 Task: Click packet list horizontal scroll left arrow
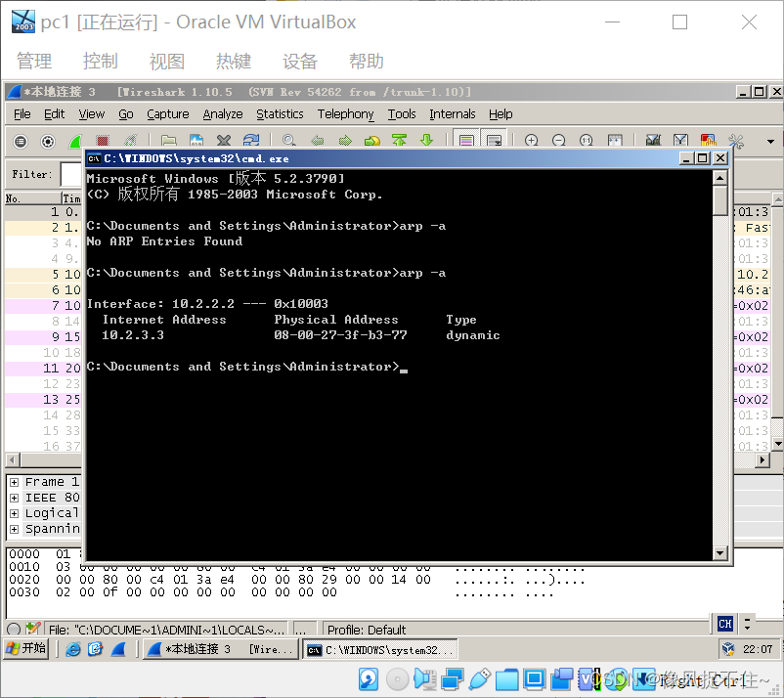[x=13, y=459]
